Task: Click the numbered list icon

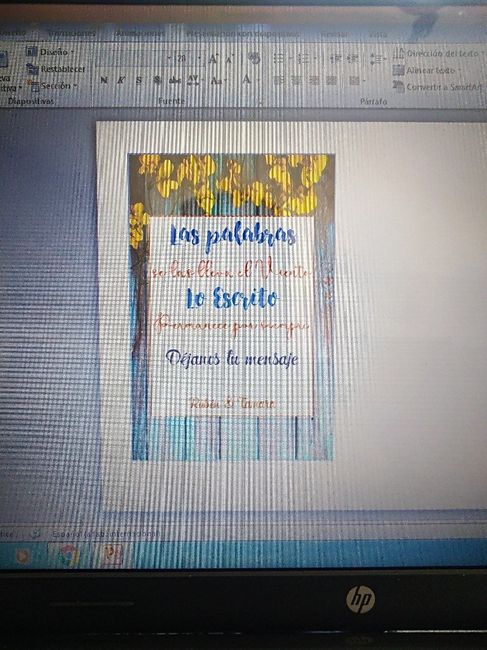Action: (303, 58)
